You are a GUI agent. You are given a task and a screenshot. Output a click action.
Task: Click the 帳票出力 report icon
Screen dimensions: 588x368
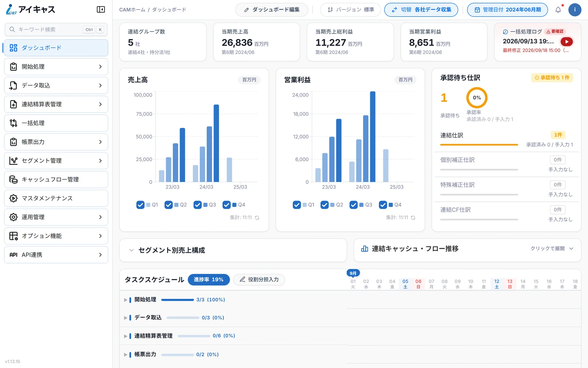[x=13, y=142]
